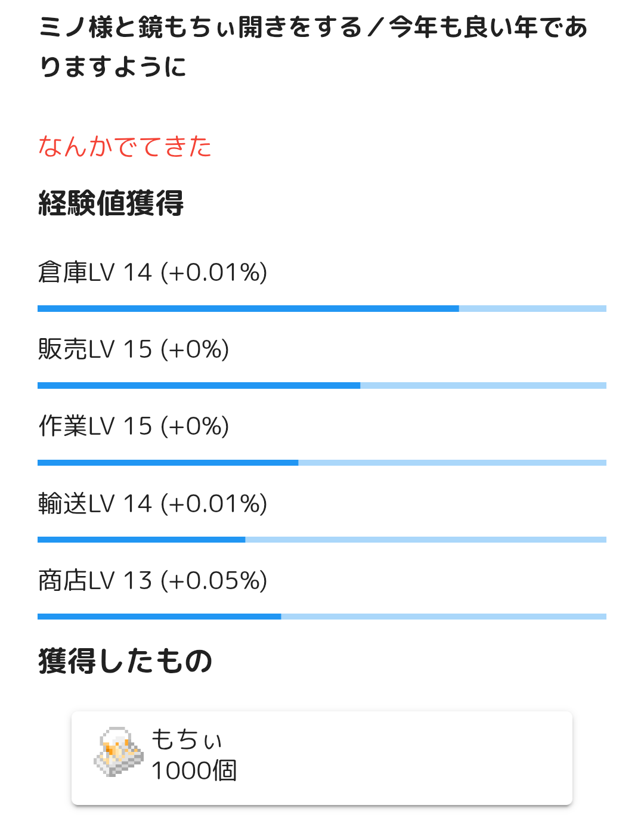Screen dimensions: 644x833
Task: Select the 1000個 quantity label
Action: 194,771
